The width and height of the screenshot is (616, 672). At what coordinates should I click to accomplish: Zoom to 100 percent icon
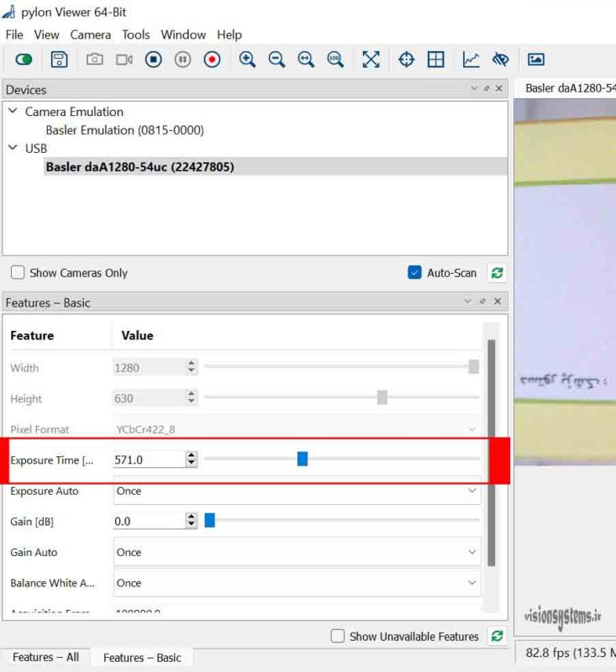point(335,59)
